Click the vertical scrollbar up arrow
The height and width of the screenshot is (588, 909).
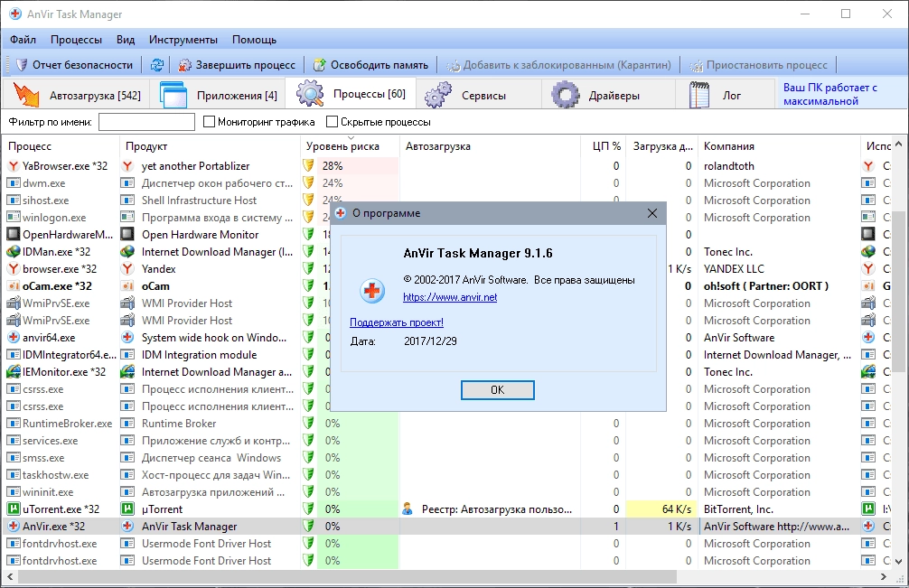pyautogui.click(x=898, y=143)
